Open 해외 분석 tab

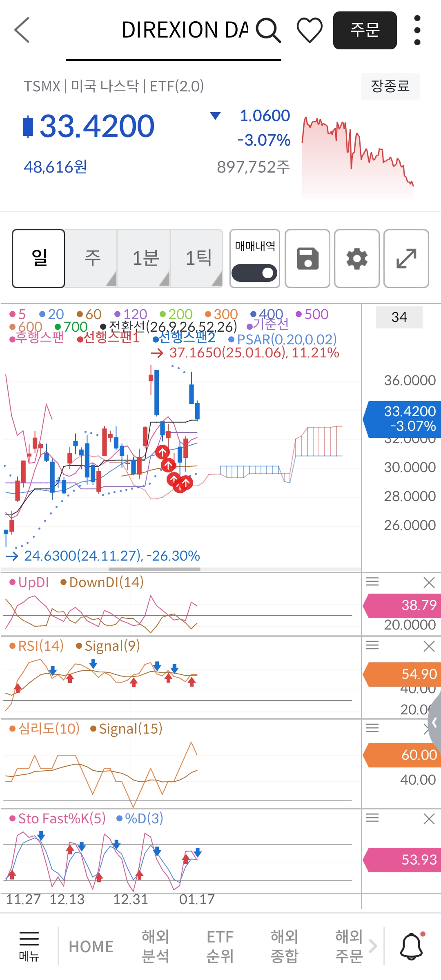click(x=155, y=947)
